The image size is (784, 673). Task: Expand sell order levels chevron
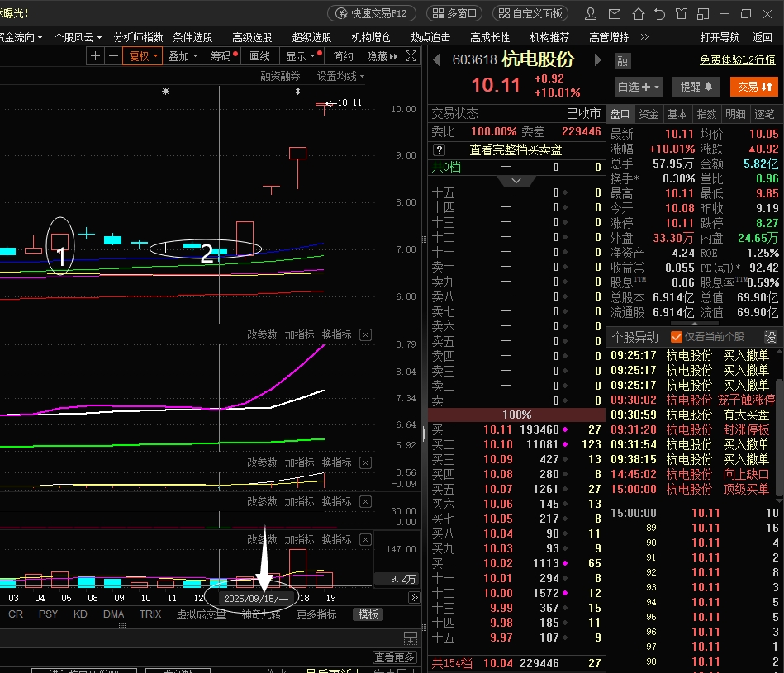click(516, 180)
